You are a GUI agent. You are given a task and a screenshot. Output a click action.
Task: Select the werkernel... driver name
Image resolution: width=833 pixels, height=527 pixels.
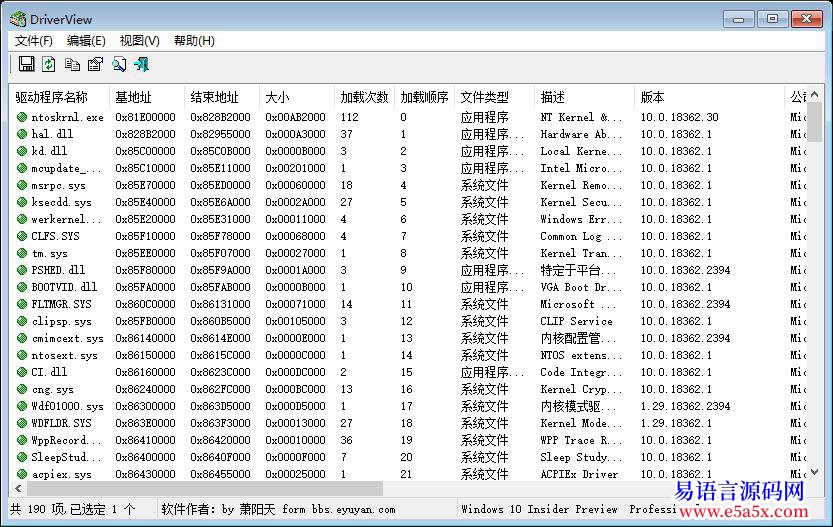click(x=66, y=219)
